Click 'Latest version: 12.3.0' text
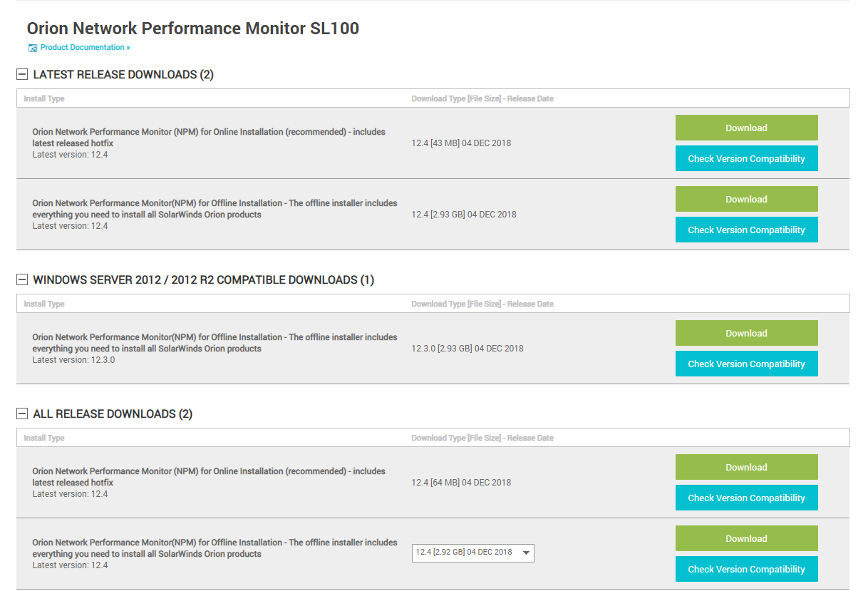Screen dimensions: 868x601 click(x=73, y=360)
